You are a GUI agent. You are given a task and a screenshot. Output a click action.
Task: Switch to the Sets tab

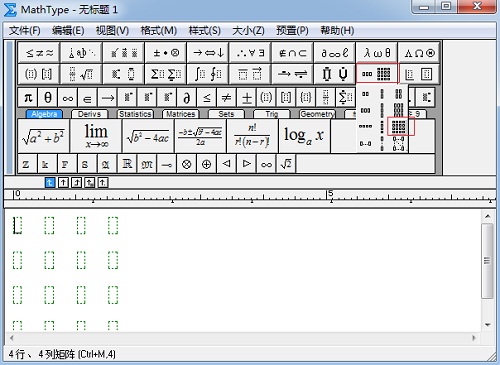coord(226,114)
